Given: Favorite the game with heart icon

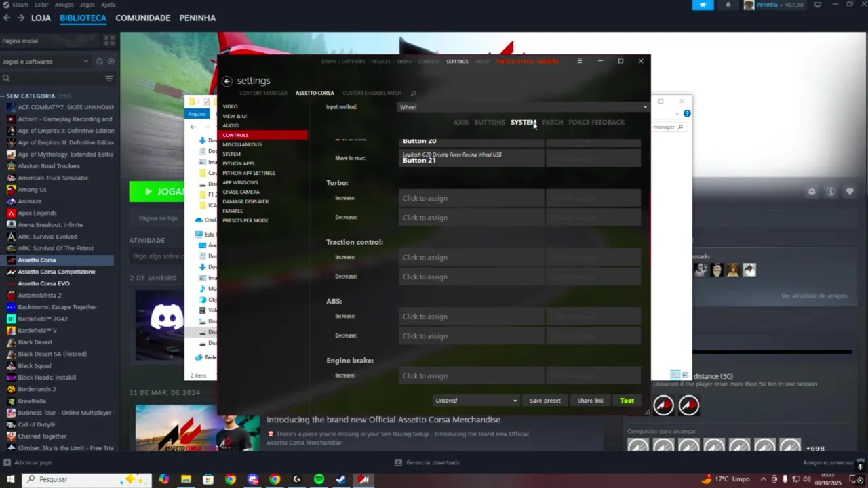Looking at the screenshot, I should (x=850, y=192).
